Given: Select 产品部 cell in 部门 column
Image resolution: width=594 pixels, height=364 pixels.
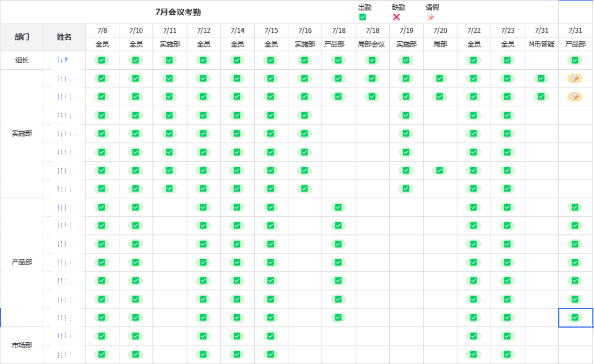Looking at the screenshot, I should pos(22,262).
